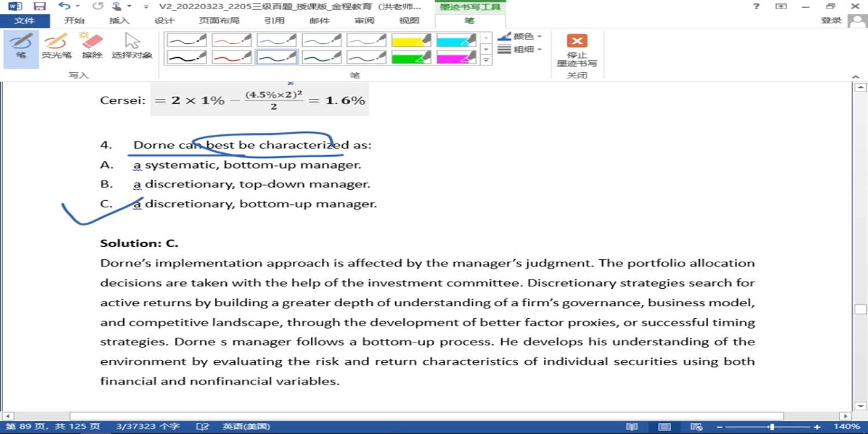Screen dimensions: 868x434
Task: Select the Pen (笔) writing tool
Action: pyautogui.click(x=21, y=47)
